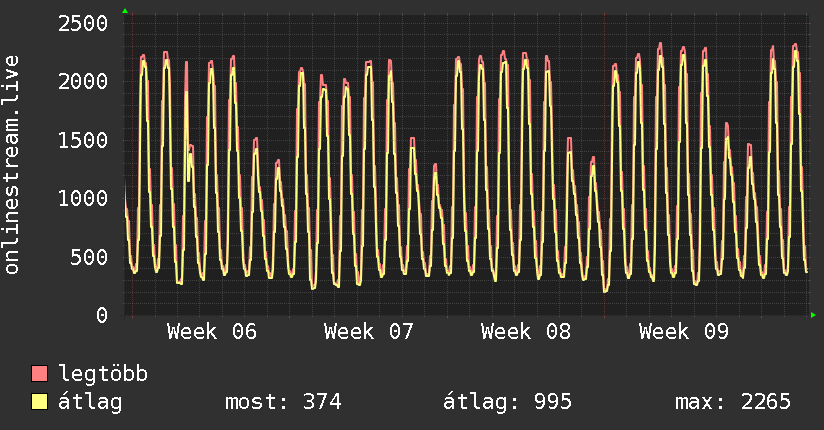Select the Week 09 axis label
The image size is (824, 430).
coord(684,332)
